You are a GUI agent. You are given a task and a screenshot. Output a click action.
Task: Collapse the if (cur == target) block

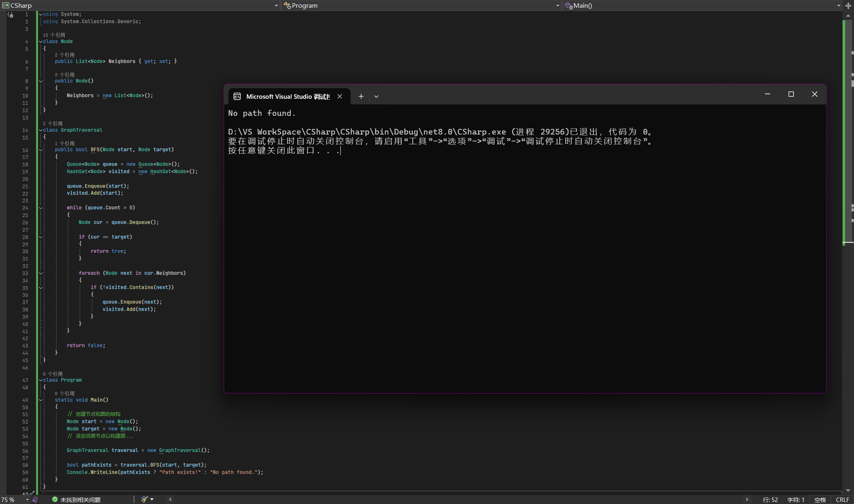41,237
